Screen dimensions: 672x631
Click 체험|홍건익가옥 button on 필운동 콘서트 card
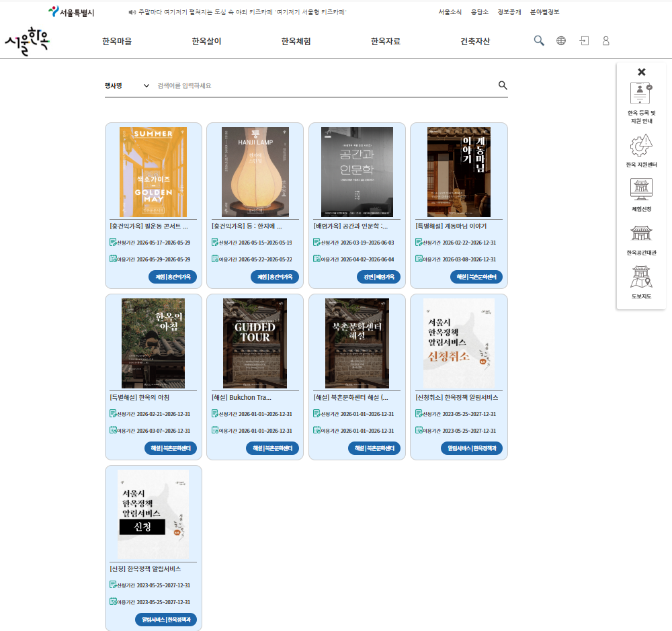[x=173, y=277]
